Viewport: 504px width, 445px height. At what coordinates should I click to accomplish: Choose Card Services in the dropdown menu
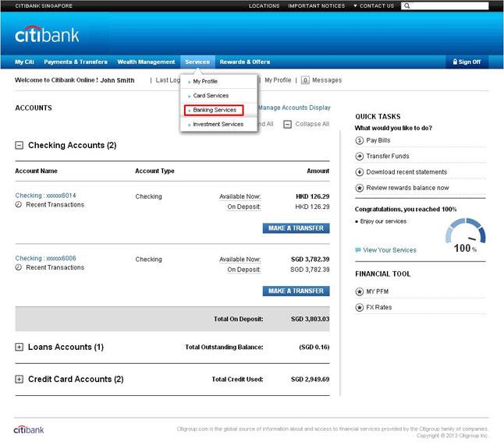tap(211, 95)
